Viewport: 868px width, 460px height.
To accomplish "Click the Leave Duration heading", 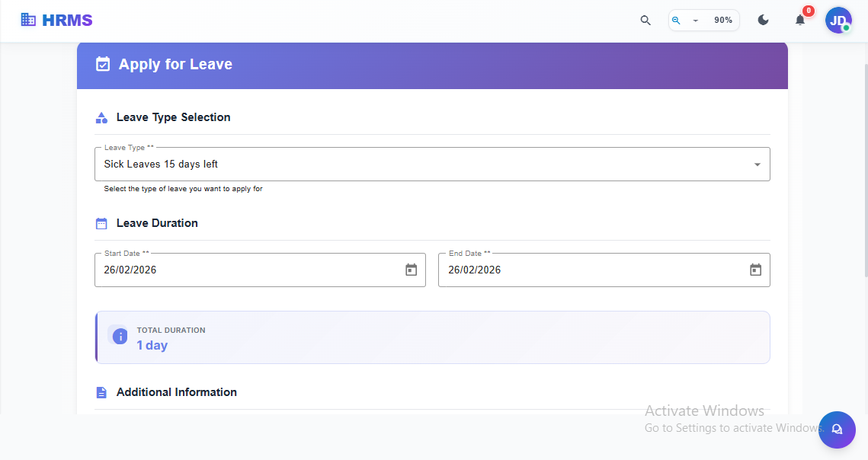I will [x=157, y=223].
